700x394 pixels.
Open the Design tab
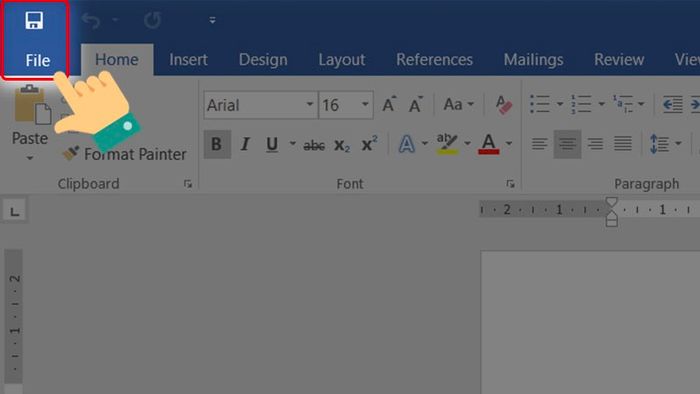263,59
